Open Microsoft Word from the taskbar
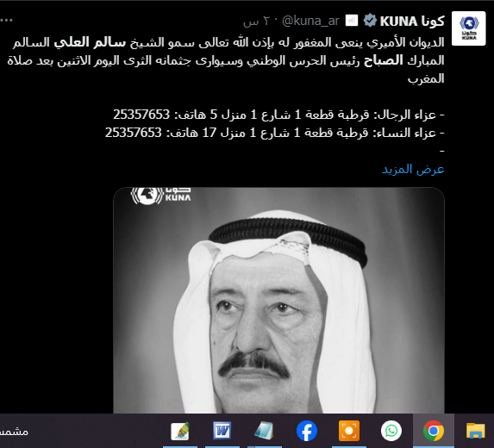Viewport: 494px width, 448px height. tap(222, 431)
